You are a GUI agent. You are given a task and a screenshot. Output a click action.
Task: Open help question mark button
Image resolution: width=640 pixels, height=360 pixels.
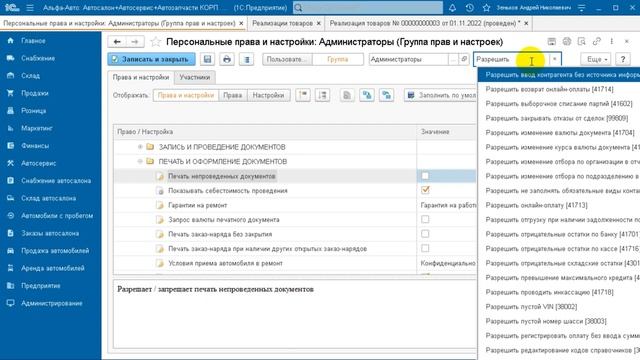(623, 59)
